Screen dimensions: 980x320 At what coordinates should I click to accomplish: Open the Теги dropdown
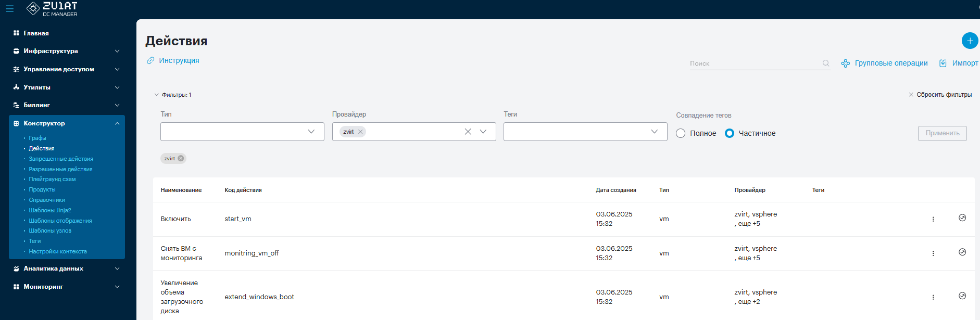click(585, 132)
